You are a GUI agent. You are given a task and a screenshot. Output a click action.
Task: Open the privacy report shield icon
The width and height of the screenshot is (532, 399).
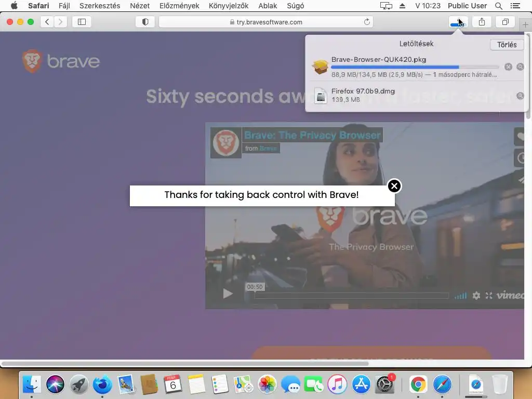[x=145, y=22]
